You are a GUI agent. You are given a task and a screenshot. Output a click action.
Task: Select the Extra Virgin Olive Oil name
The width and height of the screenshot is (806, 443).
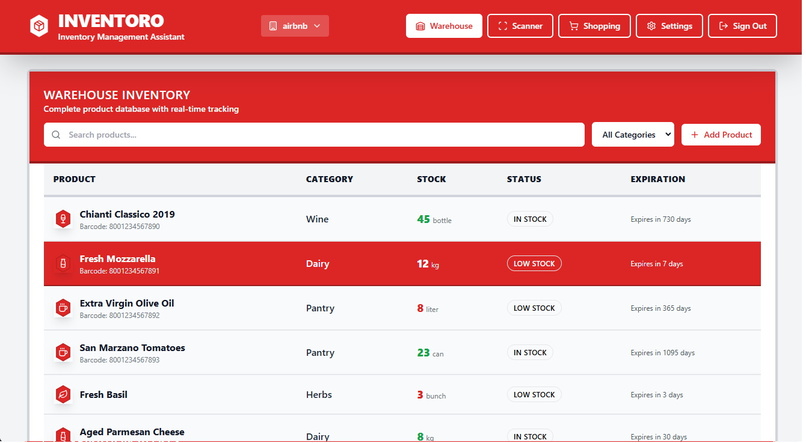pyautogui.click(x=127, y=303)
